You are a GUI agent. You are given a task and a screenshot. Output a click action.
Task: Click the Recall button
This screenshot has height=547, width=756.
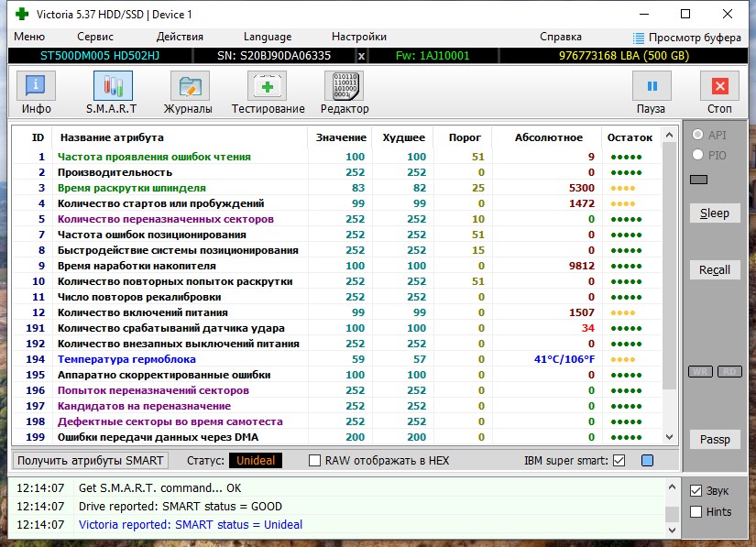pyautogui.click(x=715, y=270)
